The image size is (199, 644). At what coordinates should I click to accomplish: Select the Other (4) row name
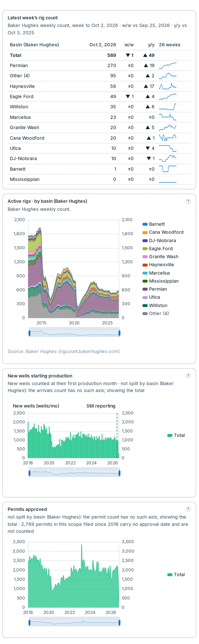tap(20, 76)
